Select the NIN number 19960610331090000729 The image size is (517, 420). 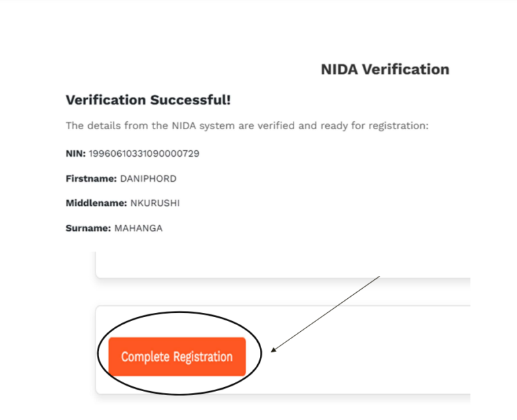(x=143, y=153)
